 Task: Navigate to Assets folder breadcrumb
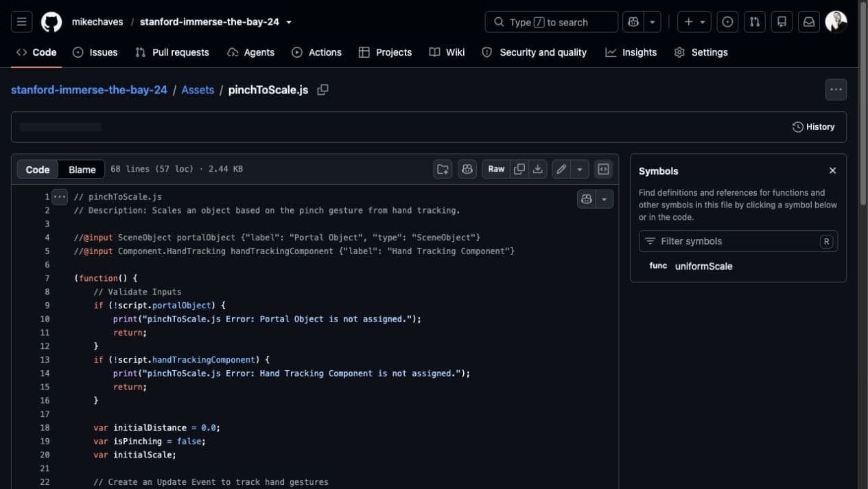pyautogui.click(x=198, y=90)
